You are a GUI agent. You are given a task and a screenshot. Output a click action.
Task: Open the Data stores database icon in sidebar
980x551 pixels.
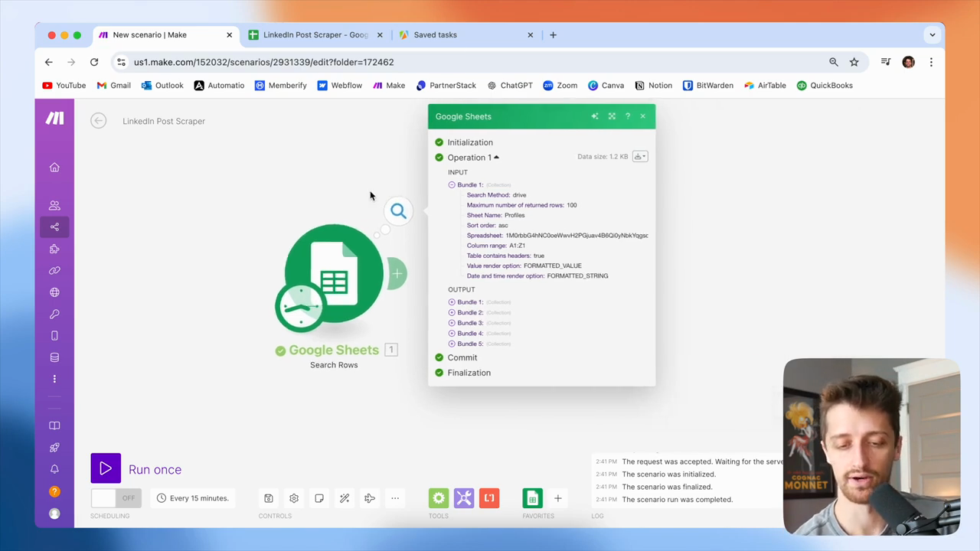coord(54,357)
